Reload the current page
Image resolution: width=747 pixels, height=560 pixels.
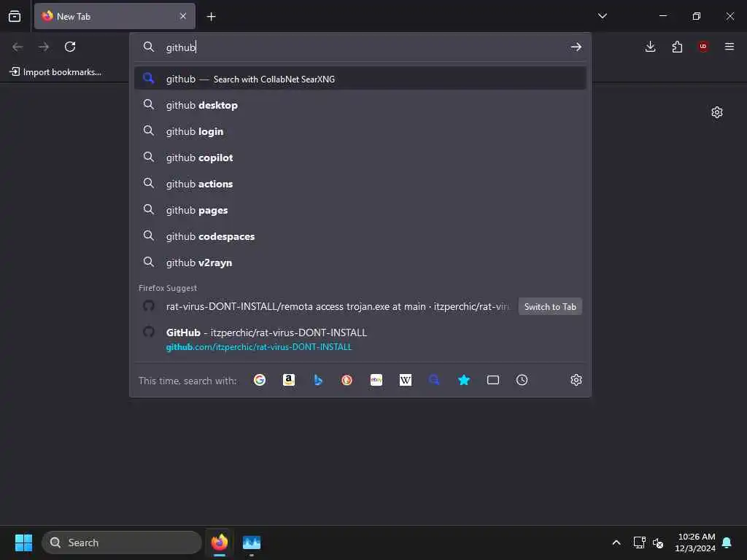click(70, 47)
